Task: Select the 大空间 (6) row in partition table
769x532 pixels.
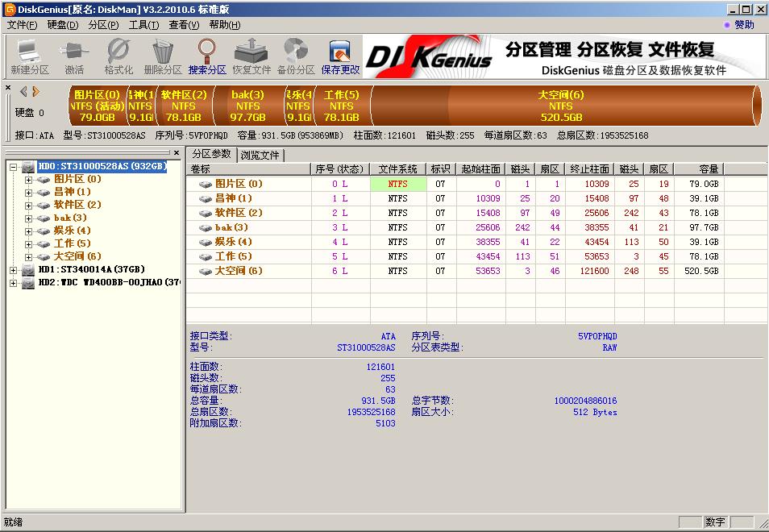Action: tap(455, 271)
